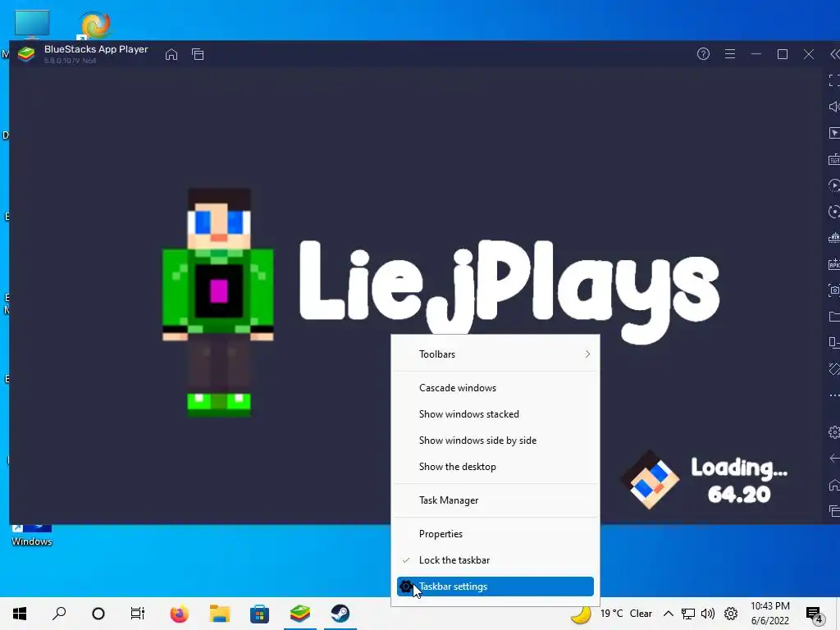
Task: Expand the Toolbars submenu
Action: (x=495, y=354)
